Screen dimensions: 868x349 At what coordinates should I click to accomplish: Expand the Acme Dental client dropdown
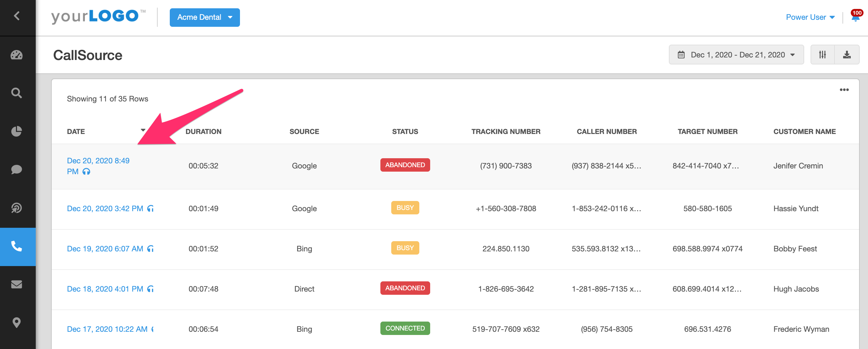click(205, 17)
